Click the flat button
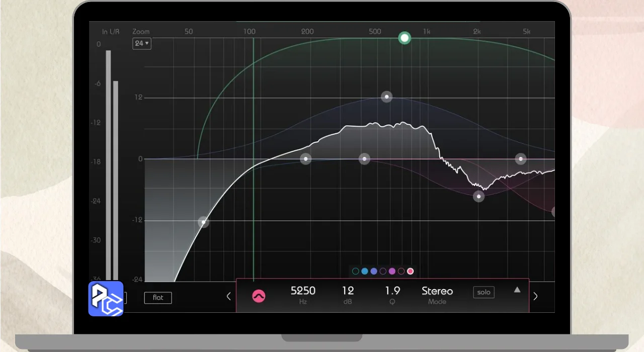This screenshot has width=644, height=352. (x=158, y=298)
